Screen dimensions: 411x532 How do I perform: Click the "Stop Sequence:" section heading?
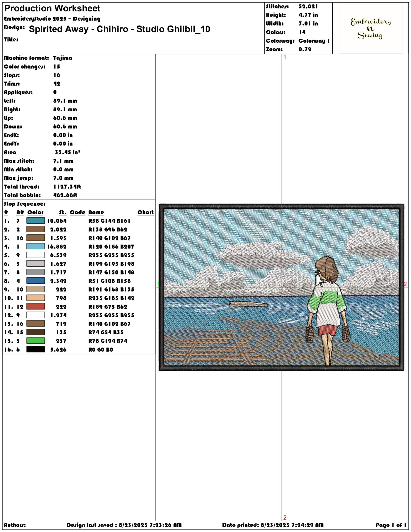(25, 204)
